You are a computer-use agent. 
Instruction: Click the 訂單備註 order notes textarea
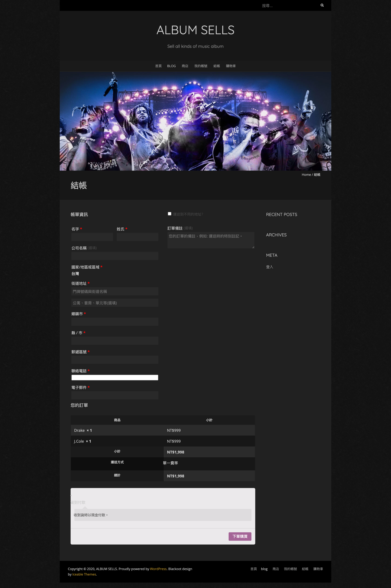(x=211, y=240)
